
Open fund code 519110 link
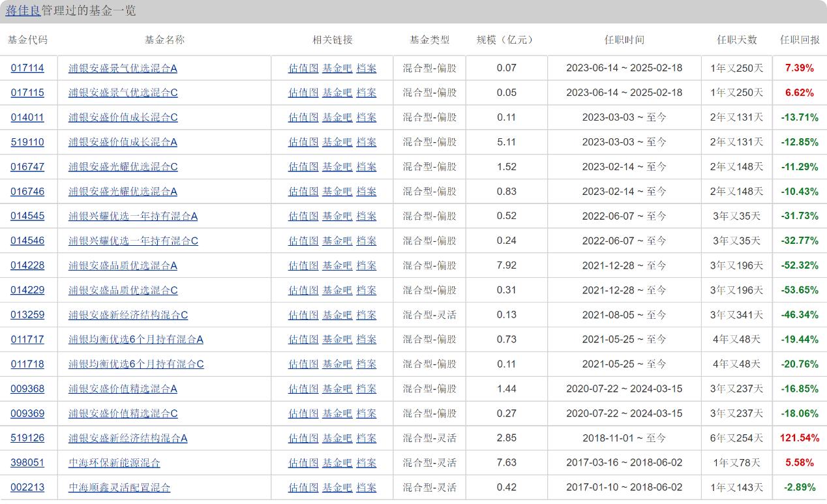pos(27,142)
